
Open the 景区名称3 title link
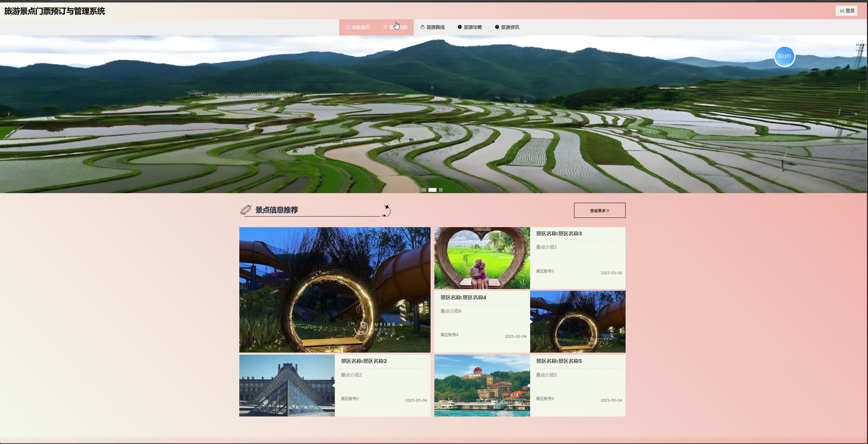coord(559,234)
